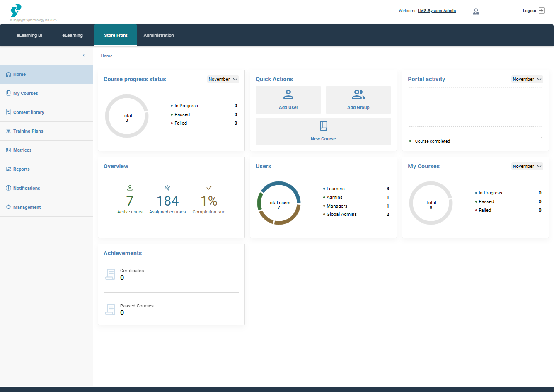Open the My Courses month dropdown

(x=527, y=167)
